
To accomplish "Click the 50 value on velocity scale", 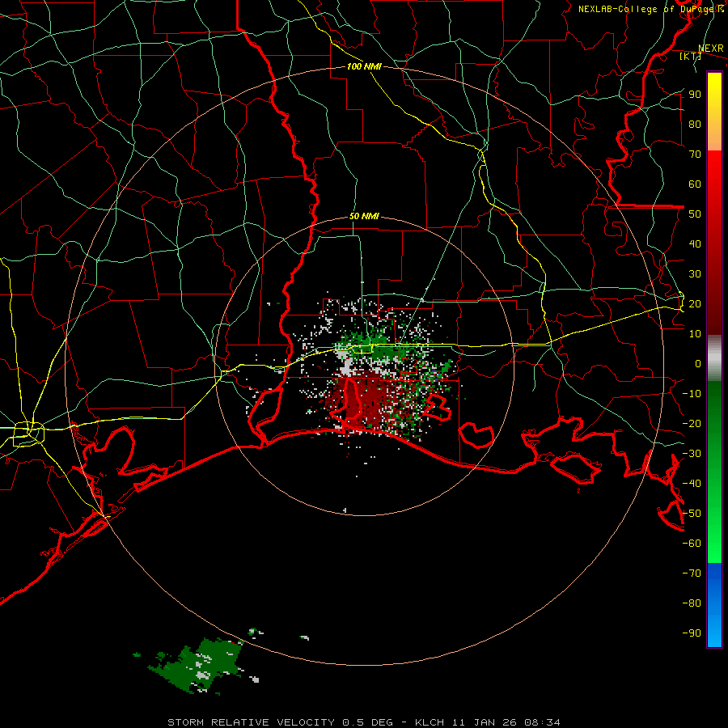I will click(695, 214).
